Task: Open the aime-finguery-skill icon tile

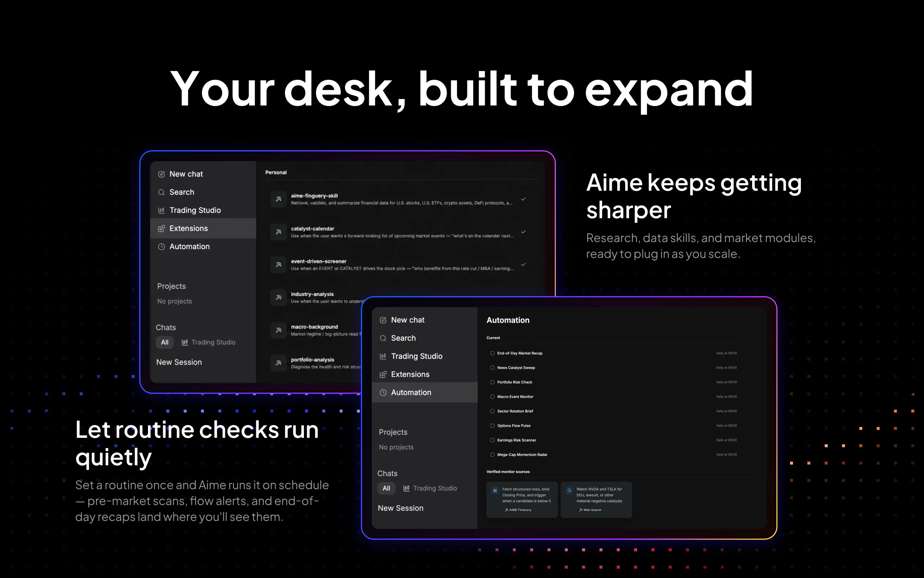Action: coord(278,199)
